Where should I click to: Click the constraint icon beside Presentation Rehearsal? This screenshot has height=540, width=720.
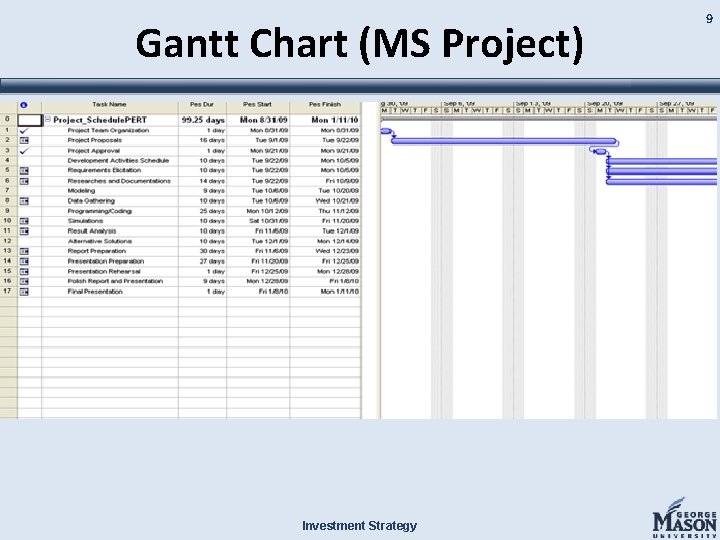(24, 271)
